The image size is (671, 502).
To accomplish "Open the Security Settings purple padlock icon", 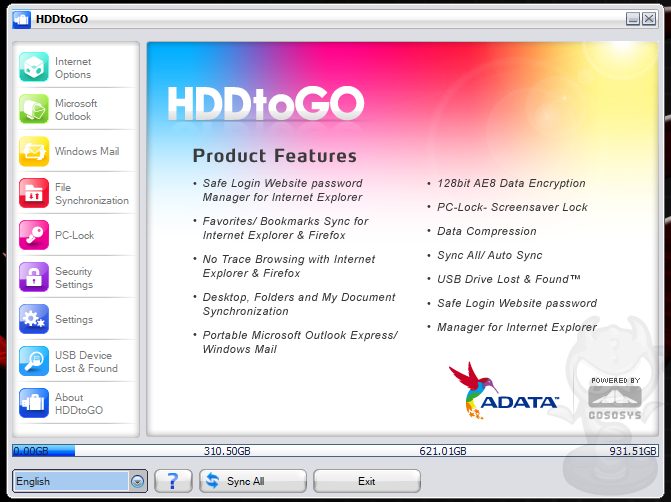I will [34, 277].
